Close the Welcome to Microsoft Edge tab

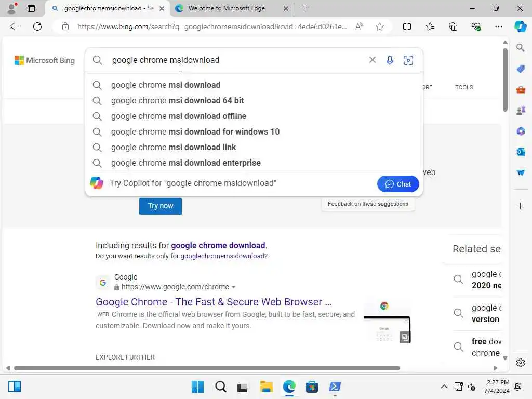point(286,8)
